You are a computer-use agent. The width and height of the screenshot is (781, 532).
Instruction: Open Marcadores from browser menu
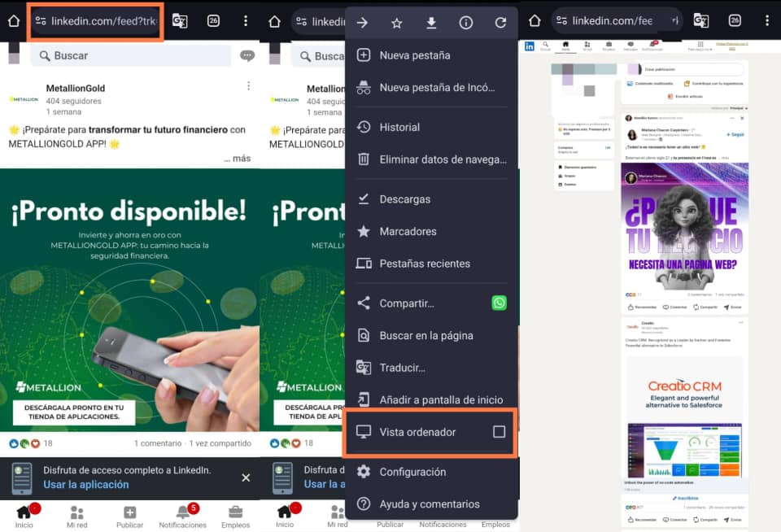(x=432, y=231)
